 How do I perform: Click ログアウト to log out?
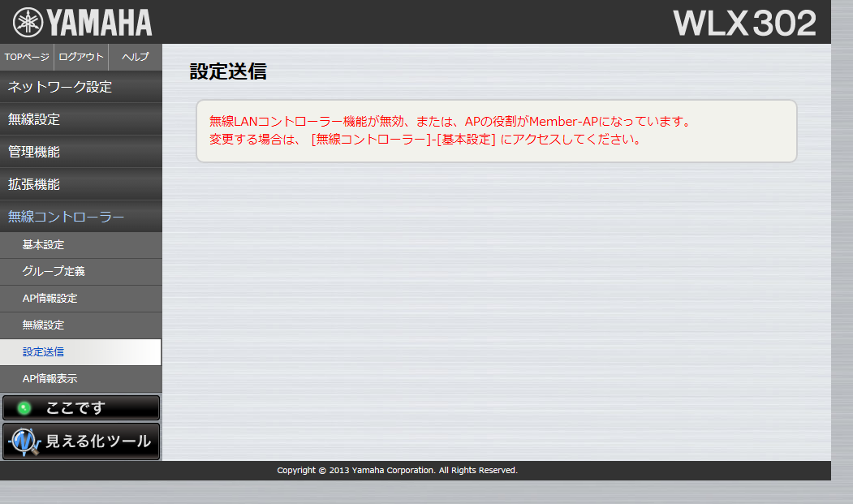81,57
